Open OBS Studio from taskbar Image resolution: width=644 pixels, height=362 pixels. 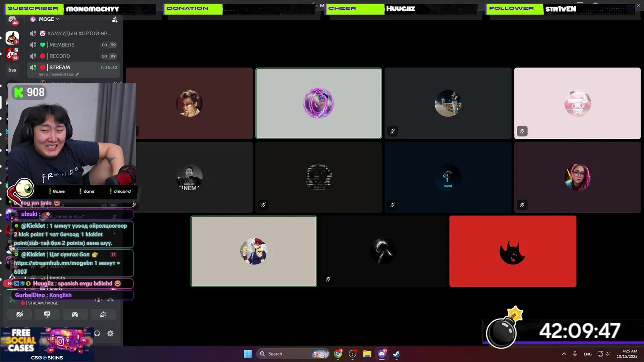pyautogui.click(x=352, y=354)
